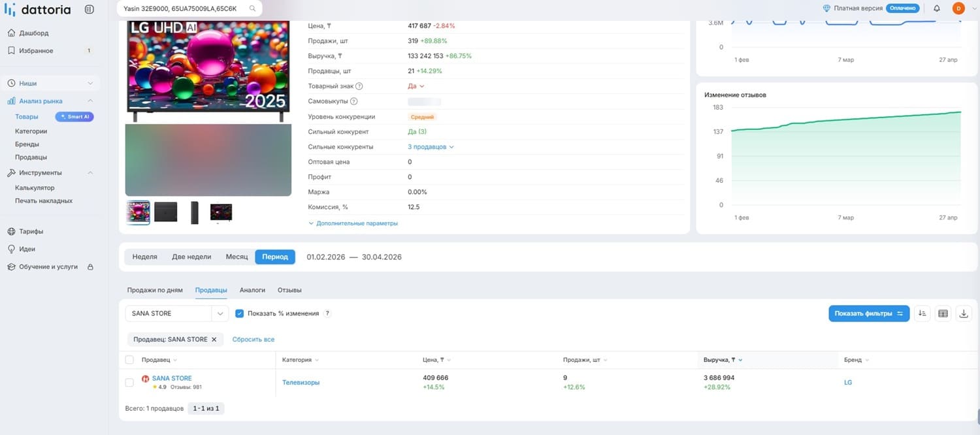Image resolution: width=980 pixels, height=435 pixels.
Task: Remove the Продавец: SANA STORE filter chip
Action: pyautogui.click(x=214, y=340)
